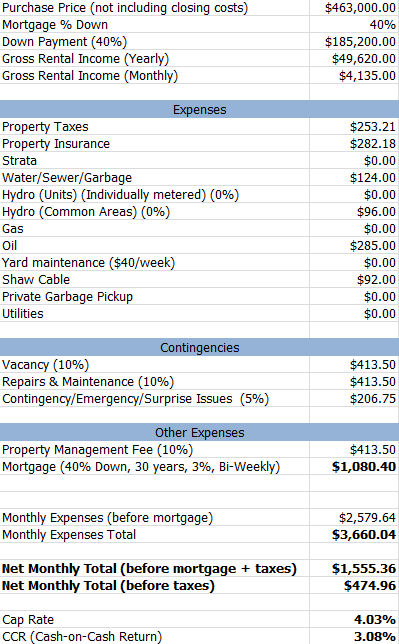Viewport: 399px width, 644px height.
Task: Select the Oil $285.00 value cell
Action: [x=354, y=246]
